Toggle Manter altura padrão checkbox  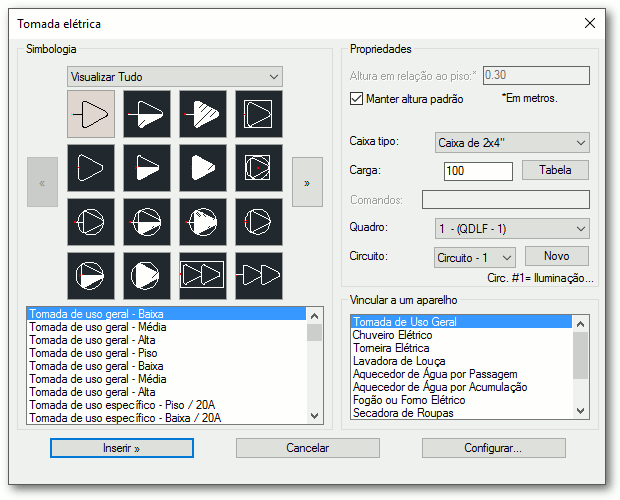356,98
